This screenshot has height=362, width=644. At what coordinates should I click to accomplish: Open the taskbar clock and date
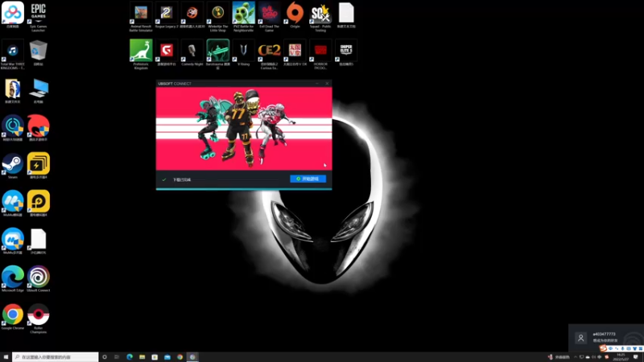(x=621, y=357)
